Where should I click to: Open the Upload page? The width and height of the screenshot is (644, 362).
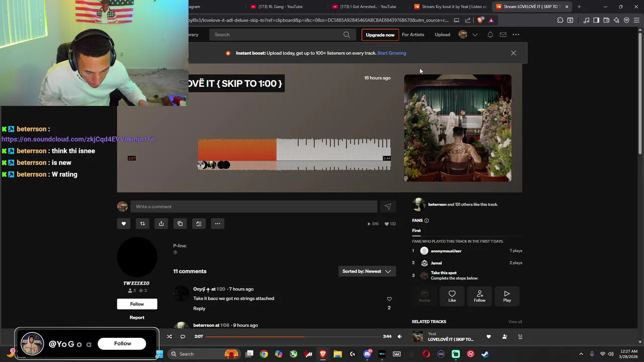[442, 35]
